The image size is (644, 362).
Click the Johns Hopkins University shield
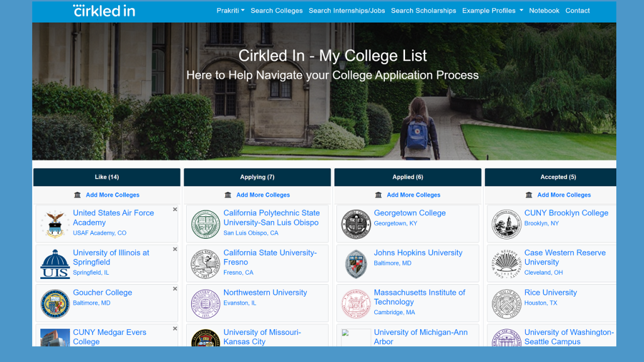point(356,264)
